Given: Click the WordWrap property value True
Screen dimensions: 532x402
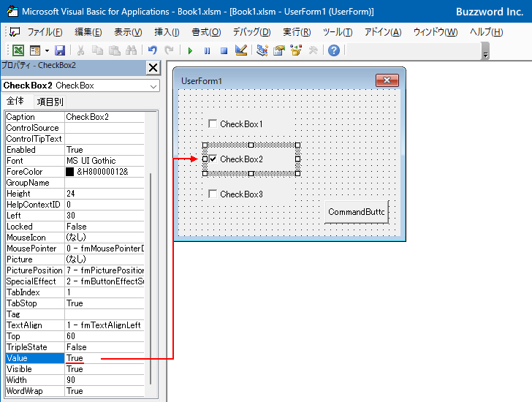Looking at the screenshot, I should coord(104,391).
